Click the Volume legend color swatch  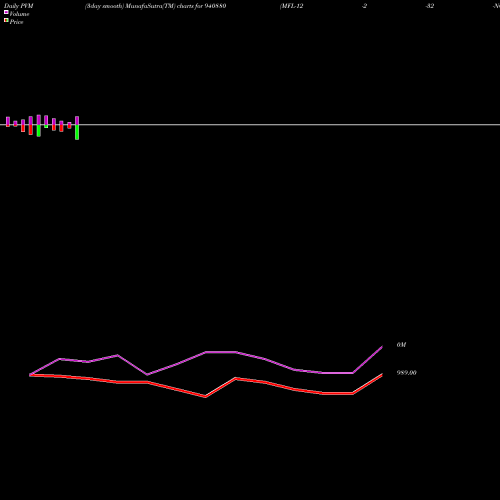click(6, 12)
